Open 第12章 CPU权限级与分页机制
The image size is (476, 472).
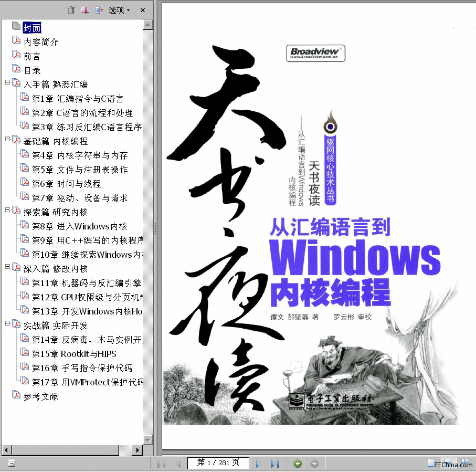(x=87, y=297)
